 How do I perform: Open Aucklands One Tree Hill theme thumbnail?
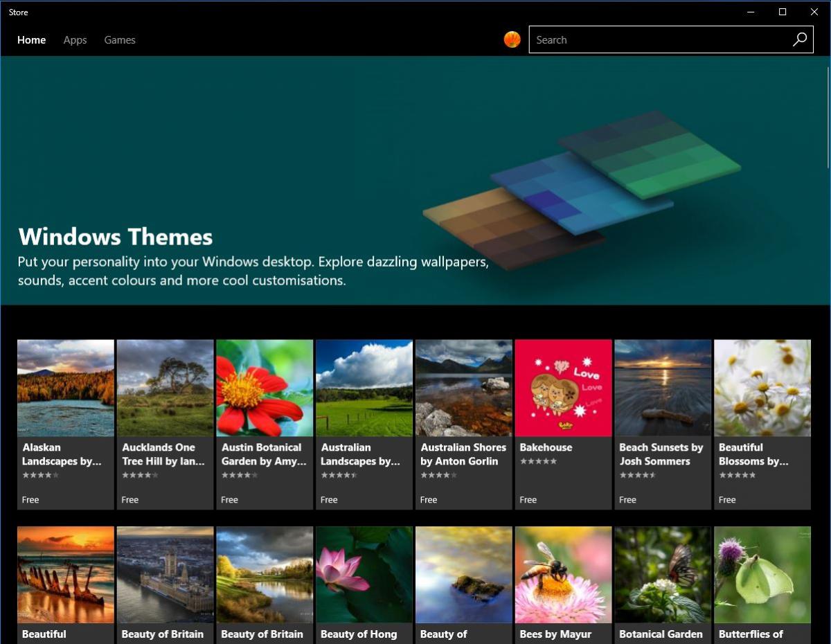pos(165,388)
